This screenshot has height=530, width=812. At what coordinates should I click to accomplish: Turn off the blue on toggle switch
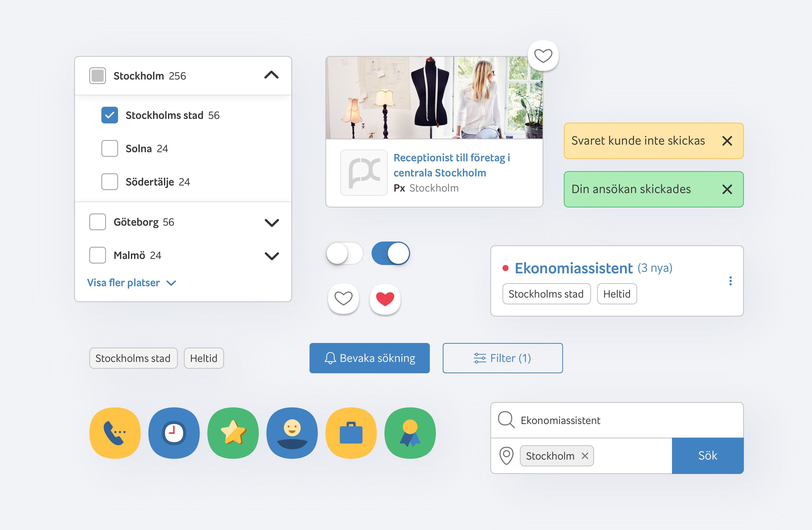pyautogui.click(x=391, y=253)
